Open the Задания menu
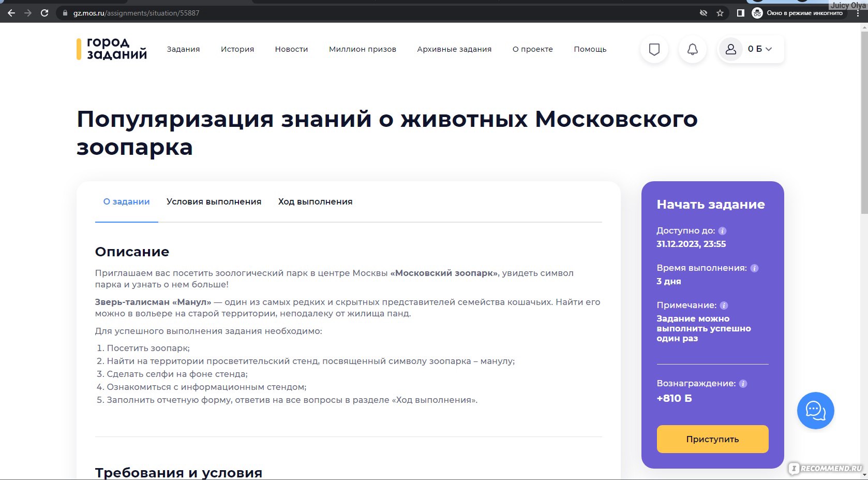This screenshot has height=480, width=868. coord(183,49)
